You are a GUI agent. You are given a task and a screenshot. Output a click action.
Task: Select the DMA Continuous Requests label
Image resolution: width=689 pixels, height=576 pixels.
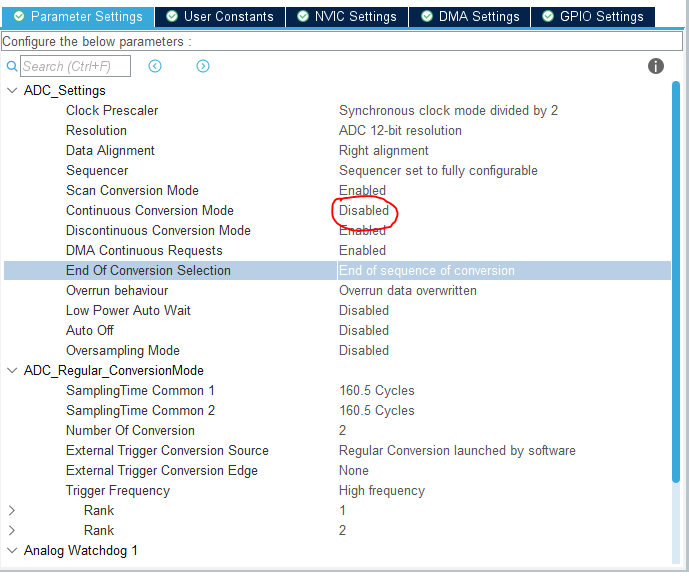pyautogui.click(x=144, y=251)
